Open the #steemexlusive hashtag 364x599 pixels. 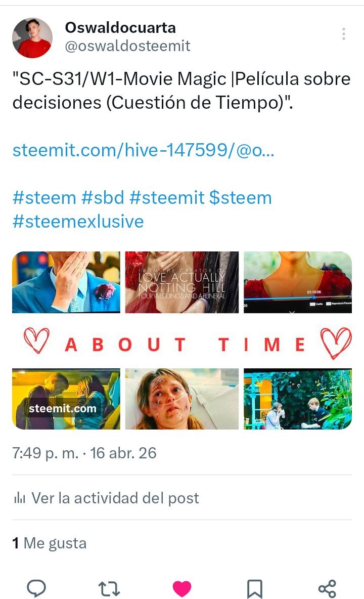[78, 222]
